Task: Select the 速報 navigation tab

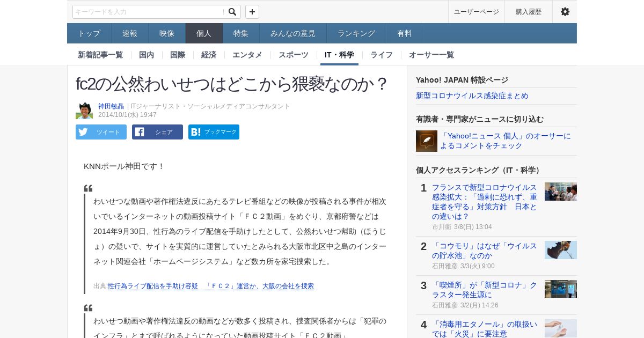Action: (130, 33)
